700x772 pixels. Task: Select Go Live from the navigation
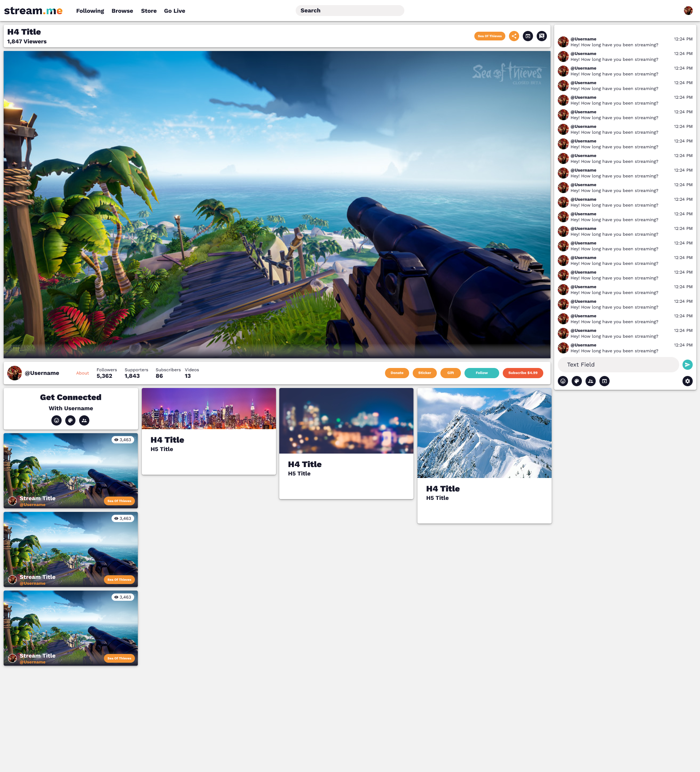click(174, 11)
